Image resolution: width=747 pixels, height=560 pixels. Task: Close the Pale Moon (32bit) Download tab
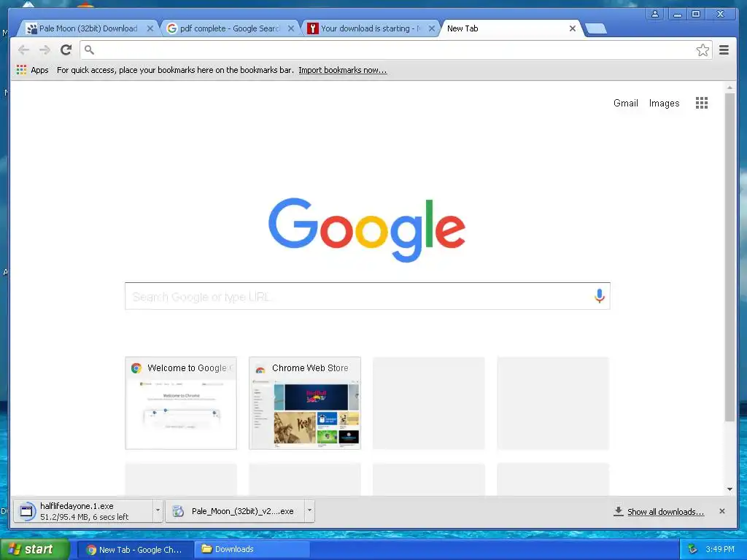point(150,28)
